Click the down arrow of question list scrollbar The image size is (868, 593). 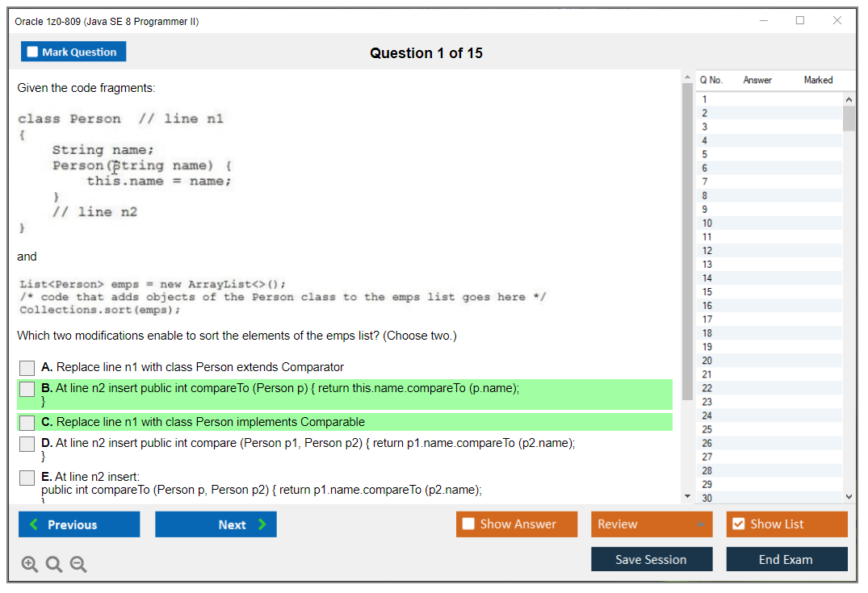coord(849,495)
